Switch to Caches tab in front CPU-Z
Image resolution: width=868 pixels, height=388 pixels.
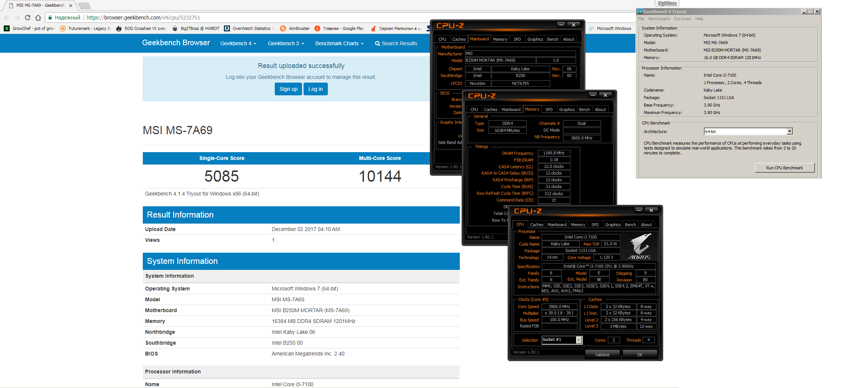[x=536, y=225]
